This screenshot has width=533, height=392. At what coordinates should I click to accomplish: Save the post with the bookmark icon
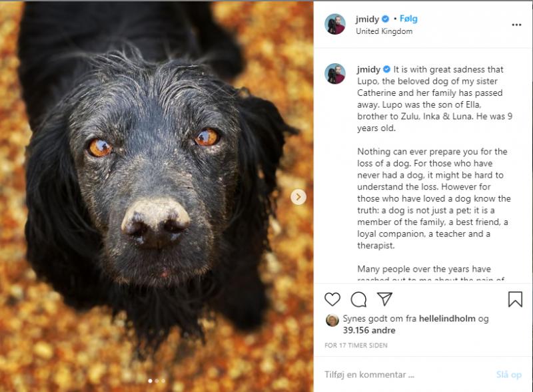pos(515,299)
